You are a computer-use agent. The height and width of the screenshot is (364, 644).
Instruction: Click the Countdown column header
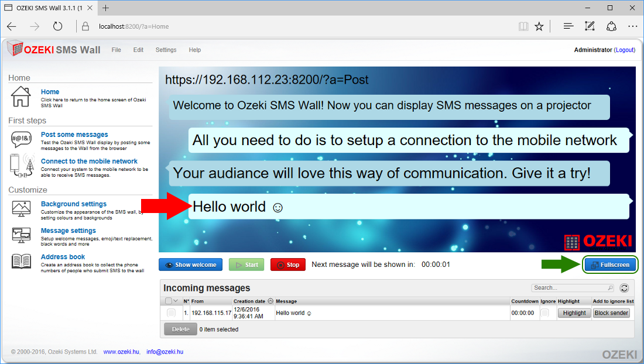click(525, 301)
